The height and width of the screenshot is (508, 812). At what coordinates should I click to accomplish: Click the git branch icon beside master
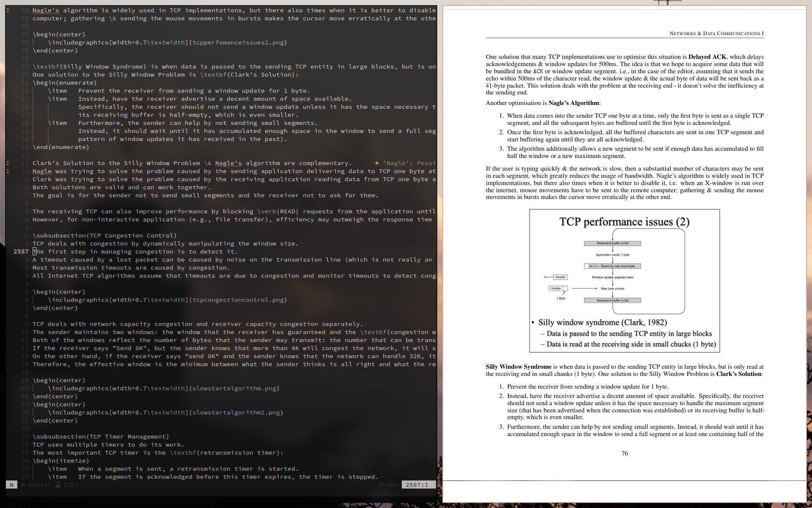(x=23, y=485)
